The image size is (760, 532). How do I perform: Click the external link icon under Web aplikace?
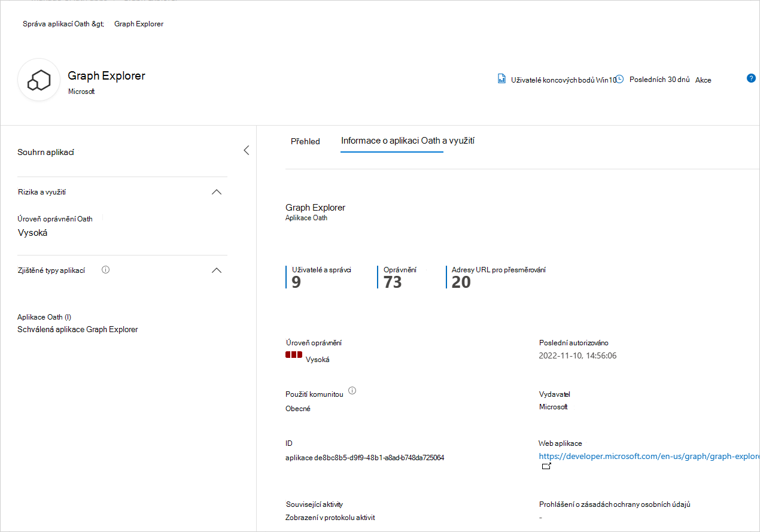point(546,466)
